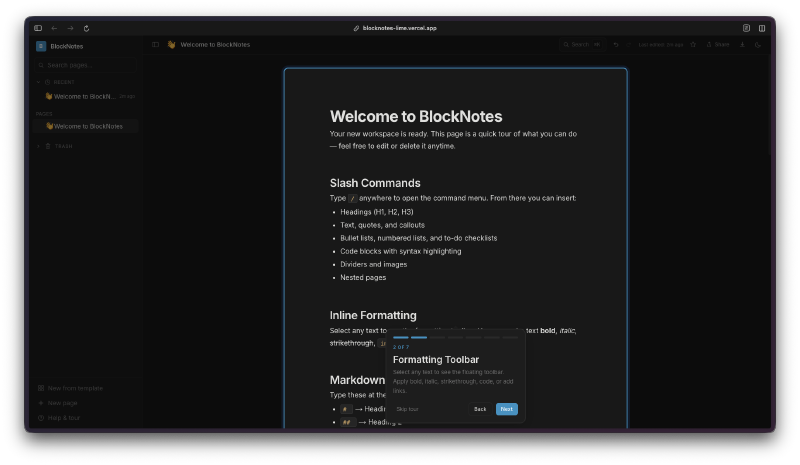
Task: Share the page
Action: (x=718, y=44)
